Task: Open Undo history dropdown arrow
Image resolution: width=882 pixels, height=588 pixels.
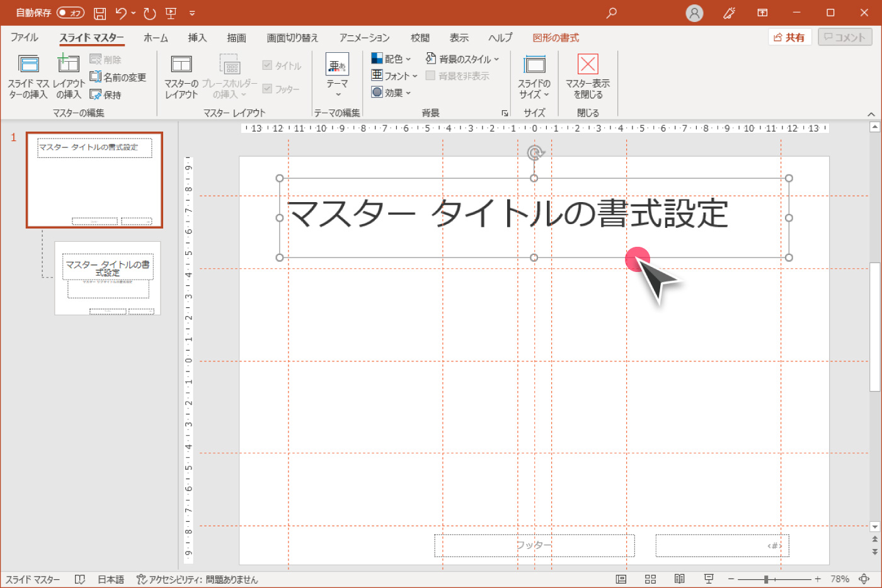Action: click(x=134, y=13)
